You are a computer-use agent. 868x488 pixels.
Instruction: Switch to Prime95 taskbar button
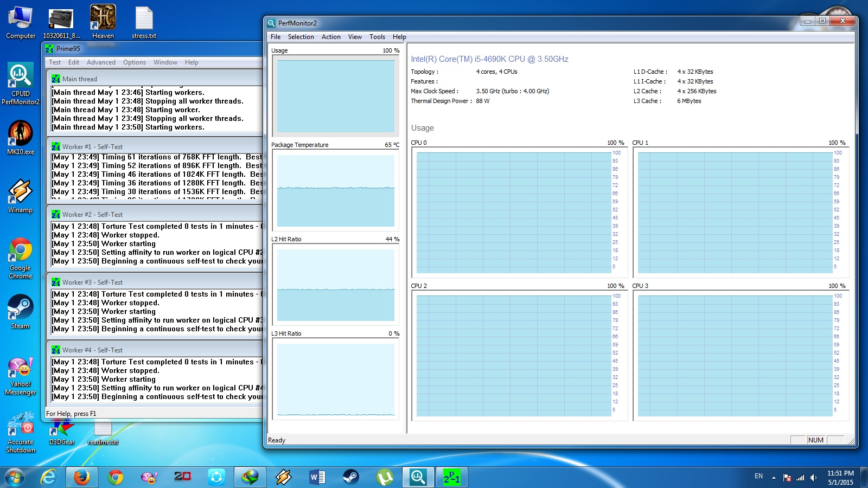[451, 477]
